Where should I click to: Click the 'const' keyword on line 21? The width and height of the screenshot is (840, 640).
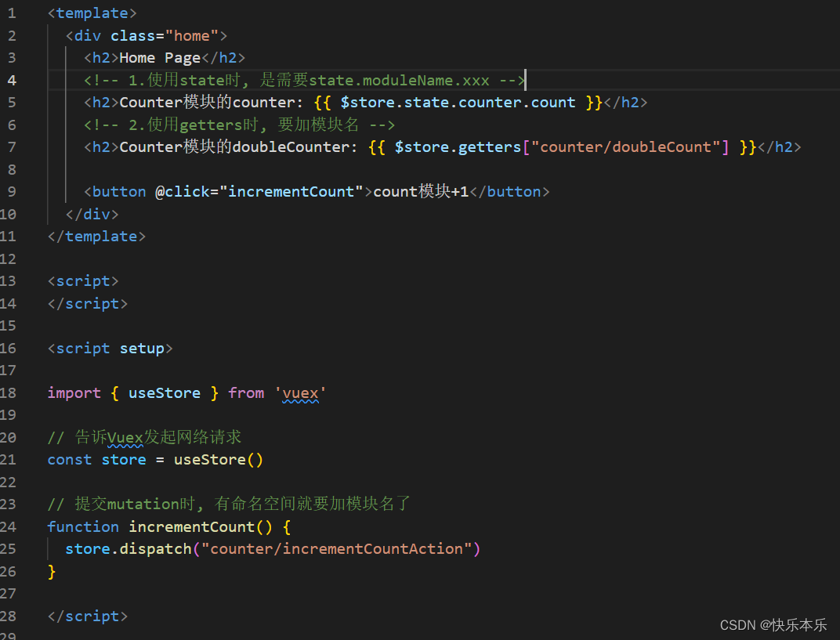[x=70, y=460]
